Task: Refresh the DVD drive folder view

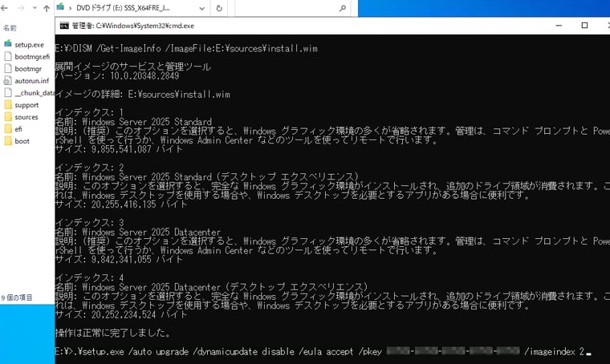Action: [219, 8]
